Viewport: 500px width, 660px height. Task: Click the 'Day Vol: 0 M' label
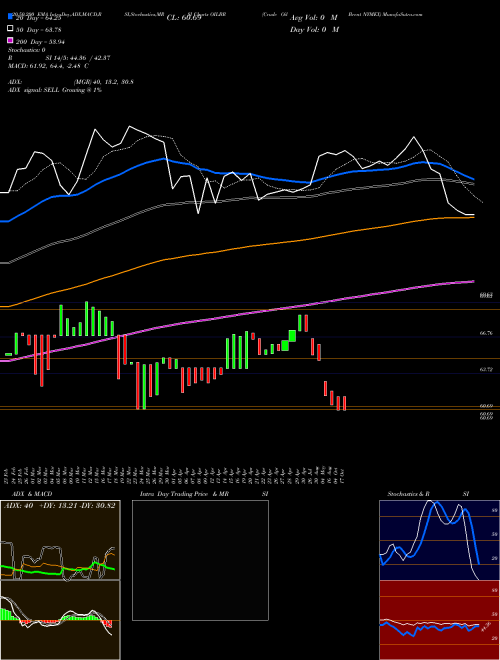[x=314, y=29]
